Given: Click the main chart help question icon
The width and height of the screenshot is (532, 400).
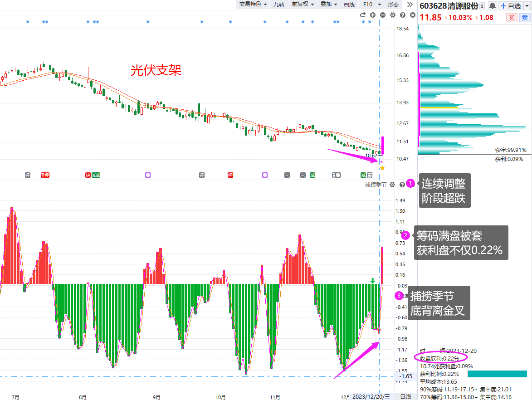Looking at the screenshot, I should 403,15.
